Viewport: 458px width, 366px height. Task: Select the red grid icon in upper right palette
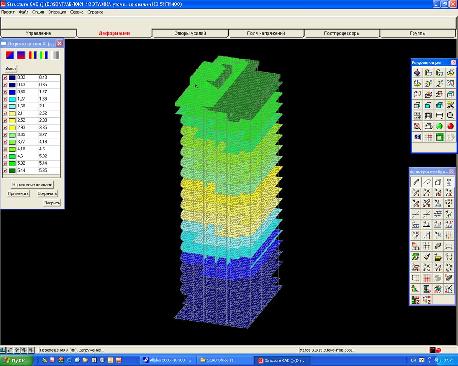(428, 137)
